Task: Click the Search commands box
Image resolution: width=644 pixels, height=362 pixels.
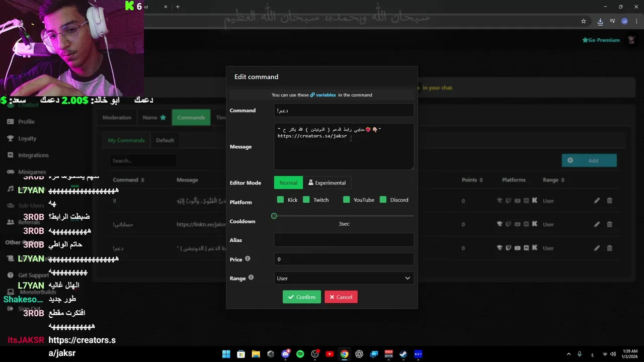Action: coord(143,161)
